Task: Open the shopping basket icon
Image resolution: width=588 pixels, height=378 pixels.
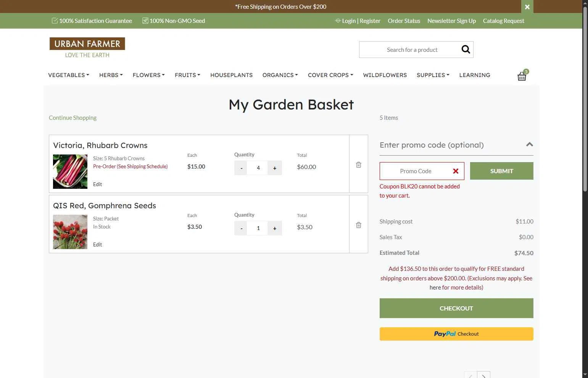Action: coord(522,76)
